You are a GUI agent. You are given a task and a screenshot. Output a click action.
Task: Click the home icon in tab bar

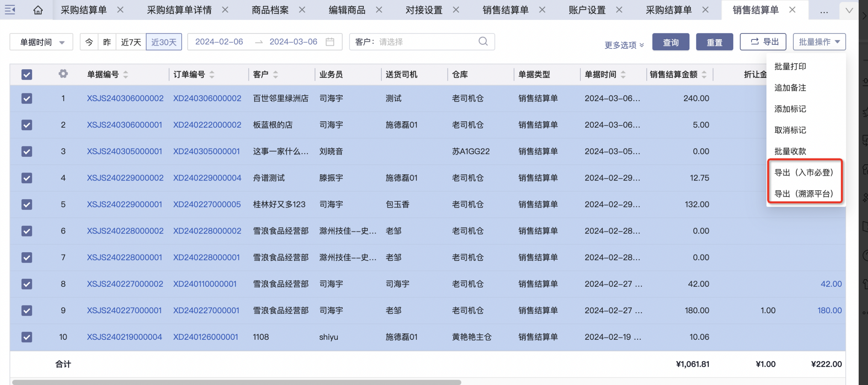point(38,10)
